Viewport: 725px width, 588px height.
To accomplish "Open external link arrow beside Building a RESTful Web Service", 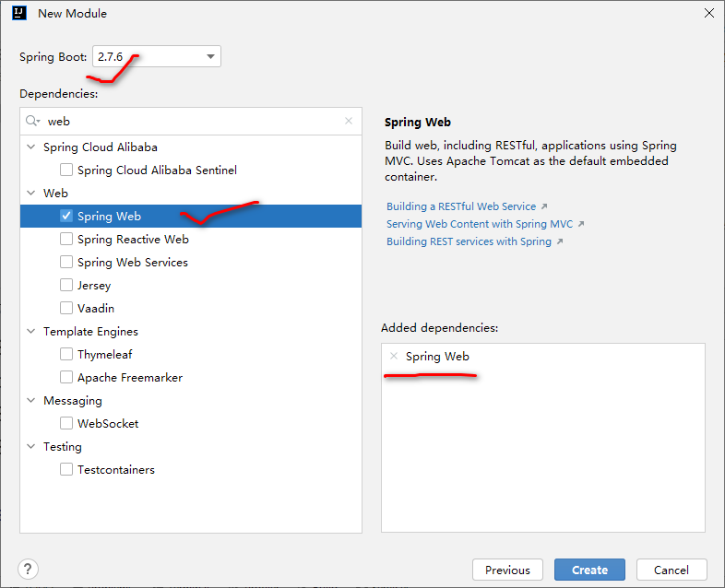I will tap(544, 206).
